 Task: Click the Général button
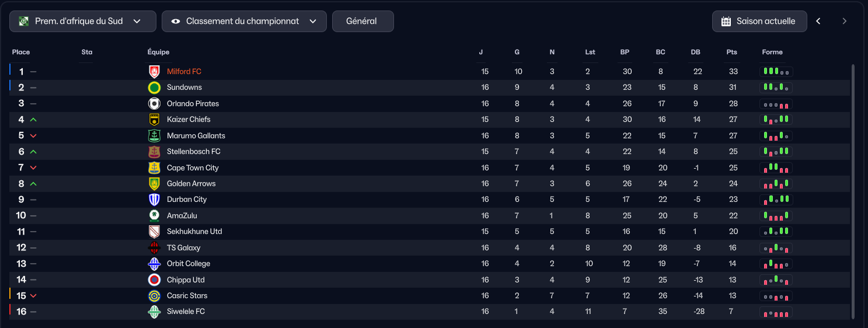point(363,21)
